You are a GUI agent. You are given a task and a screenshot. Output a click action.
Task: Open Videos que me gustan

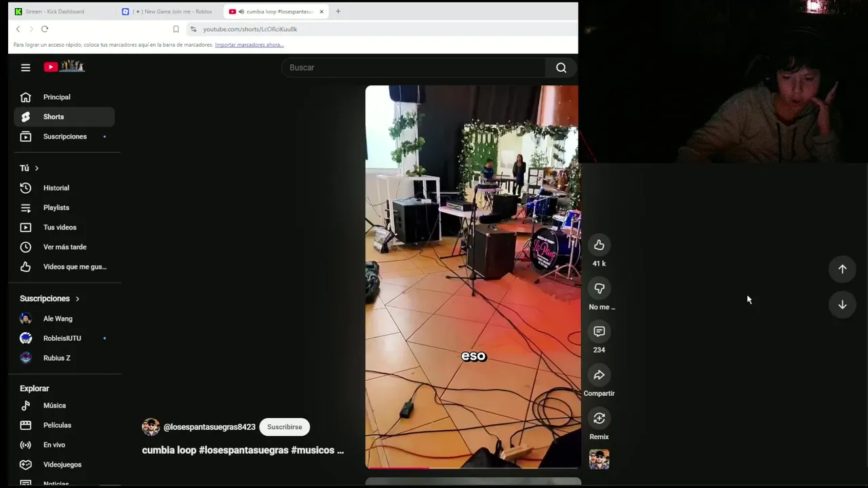(64, 266)
